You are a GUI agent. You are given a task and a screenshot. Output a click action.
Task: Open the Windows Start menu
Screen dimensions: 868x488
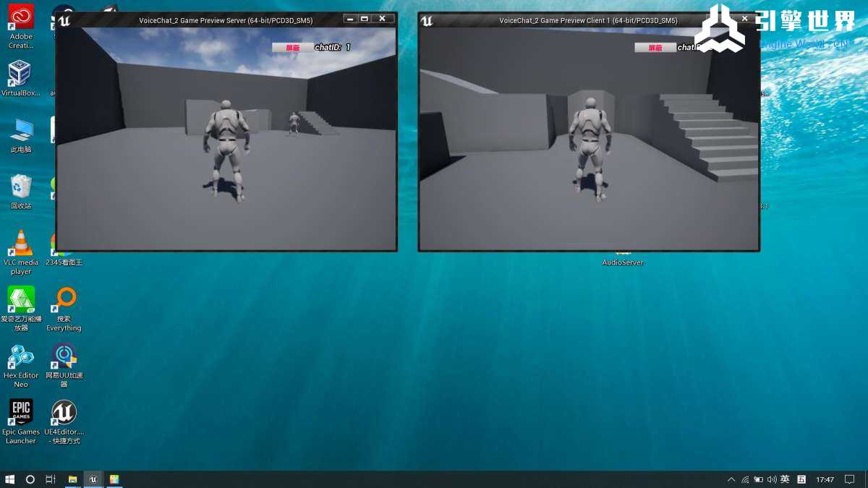coord(10,479)
